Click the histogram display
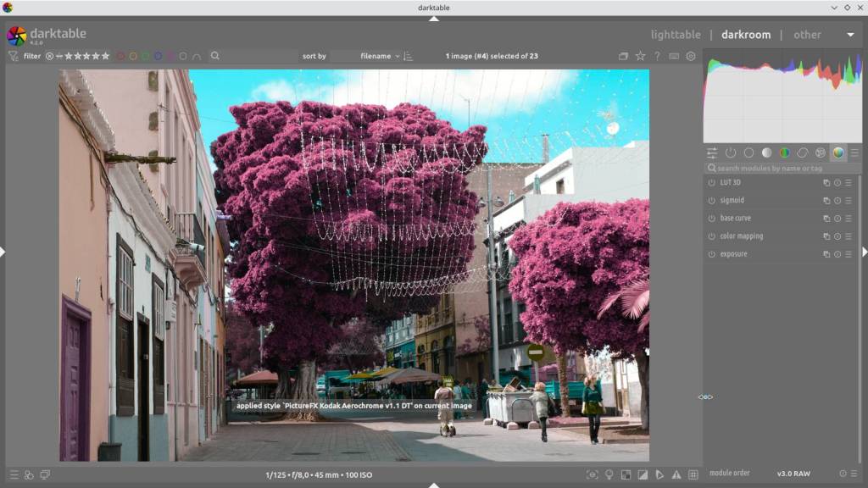This screenshot has height=488, width=868. (782, 97)
